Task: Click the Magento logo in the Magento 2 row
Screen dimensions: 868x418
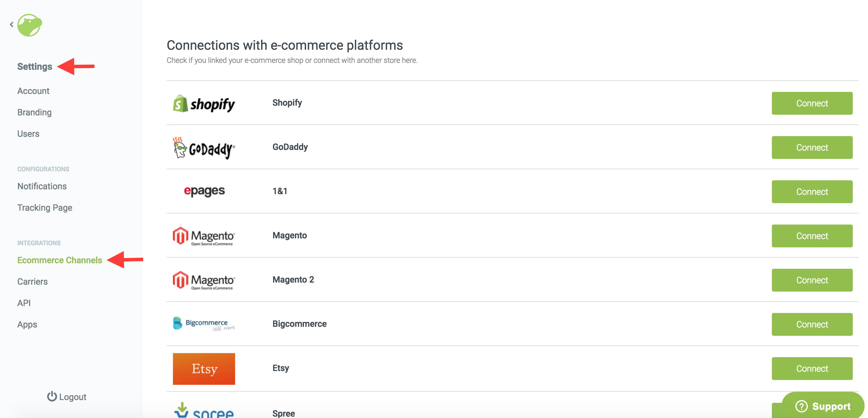Action: click(x=204, y=281)
